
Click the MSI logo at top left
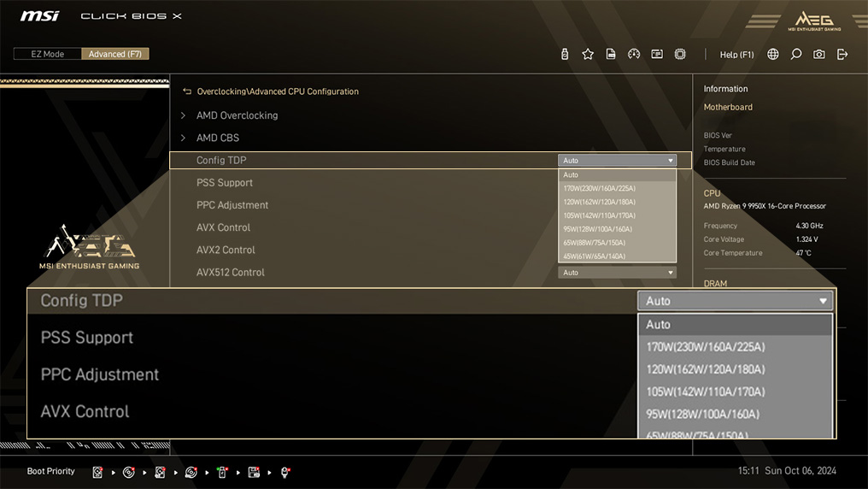point(40,15)
